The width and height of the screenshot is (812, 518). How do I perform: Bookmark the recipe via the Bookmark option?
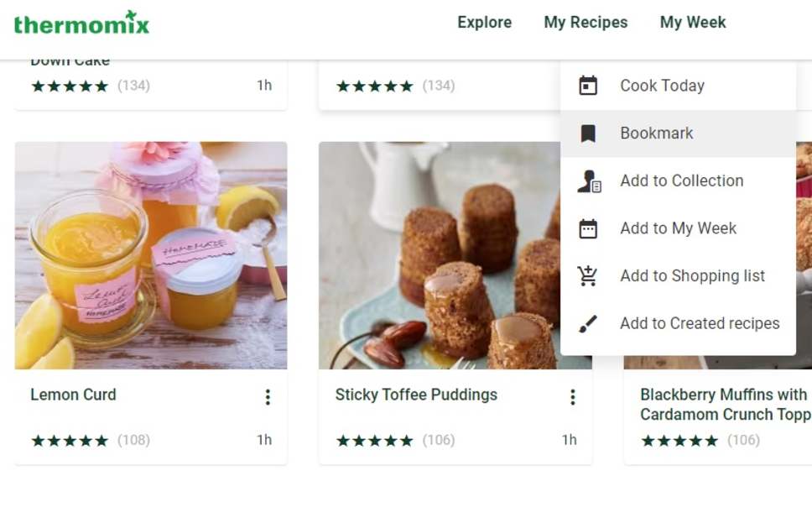click(657, 133)
